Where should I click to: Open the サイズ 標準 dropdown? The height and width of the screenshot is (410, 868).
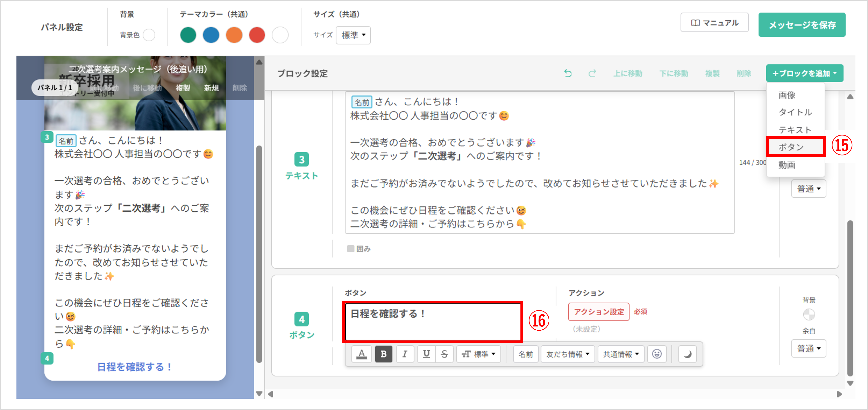coord(353,35)
